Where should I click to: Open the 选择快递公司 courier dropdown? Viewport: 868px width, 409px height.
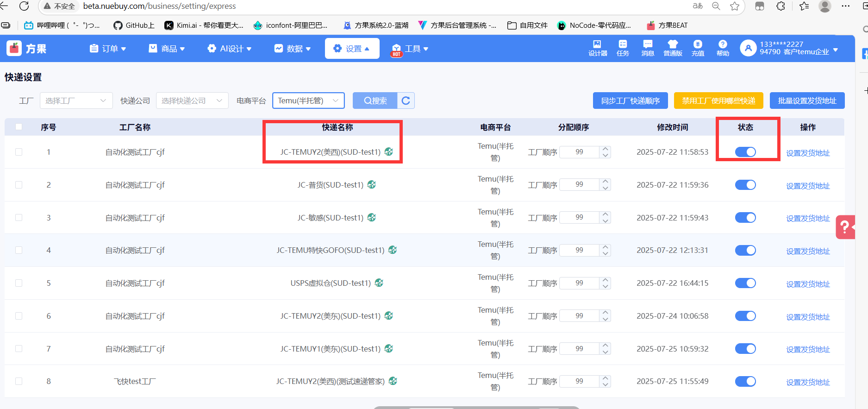click(192, 101)
